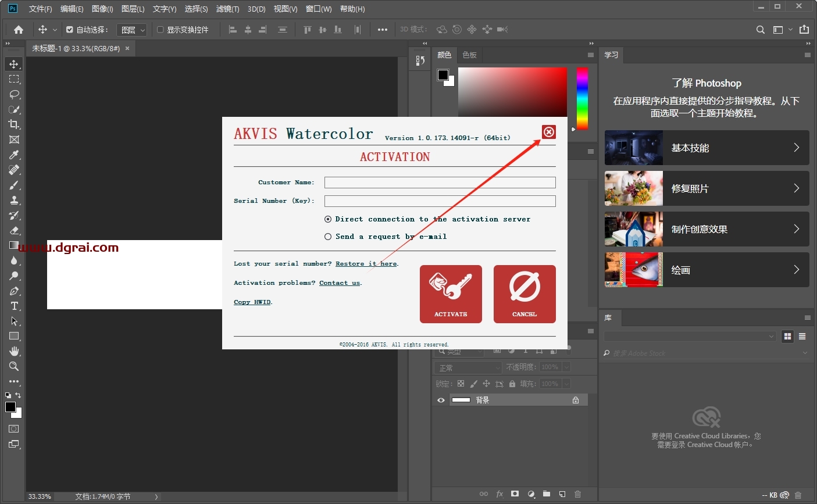Toggle lock all layers icon
Viewport: 817px width, 504px height.
pos(512,384)
